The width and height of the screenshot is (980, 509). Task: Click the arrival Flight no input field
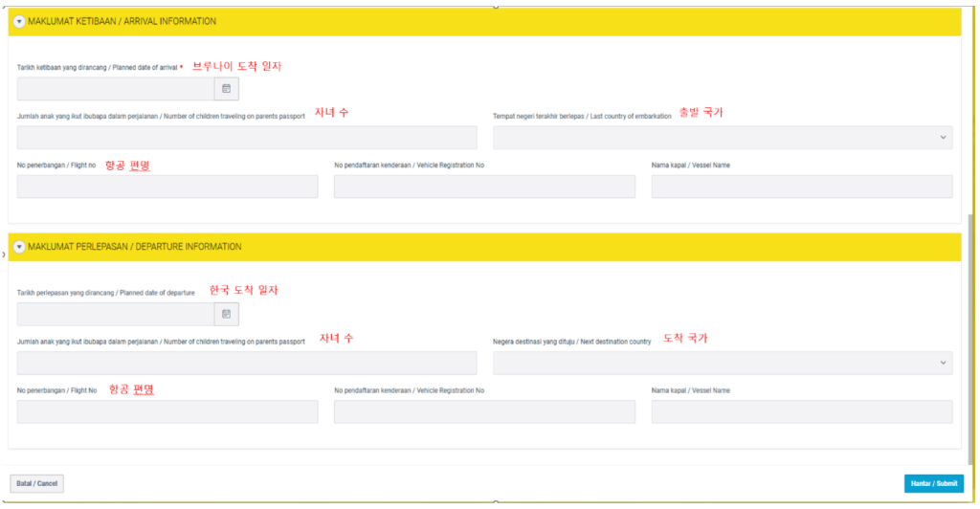click(167, 187)
